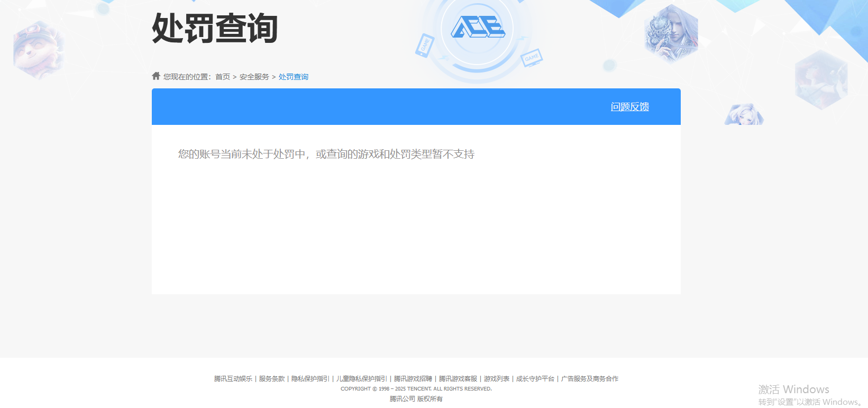Click 处罚查询 breadcrumb link
This screenshot has height=408, width=868.
click(x=294, y=77)
